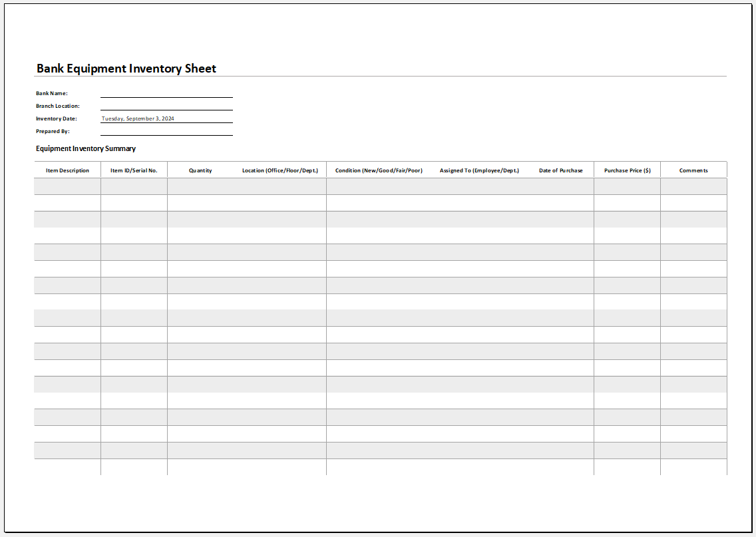Select the Comments column header
Viewport: 756px width, 537px height.
[x=693, y=170]
